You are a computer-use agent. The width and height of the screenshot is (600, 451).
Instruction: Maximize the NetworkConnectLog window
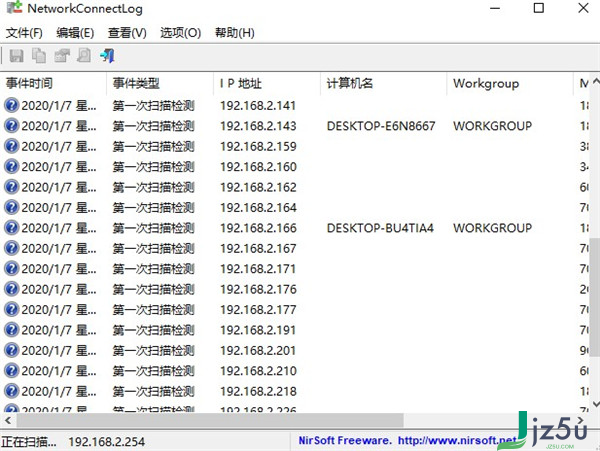pos(539,8)
